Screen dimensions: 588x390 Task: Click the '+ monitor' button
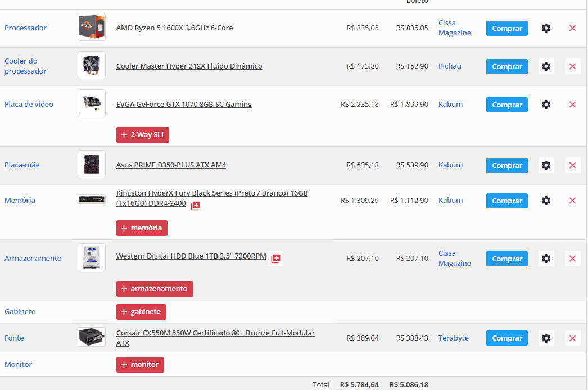(x=140, y=365)
